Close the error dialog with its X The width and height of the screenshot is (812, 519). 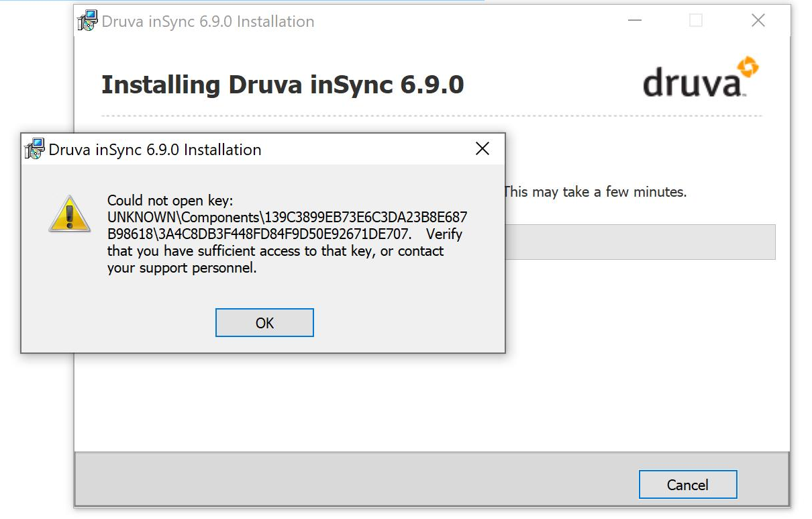click(x=483, y=149)
